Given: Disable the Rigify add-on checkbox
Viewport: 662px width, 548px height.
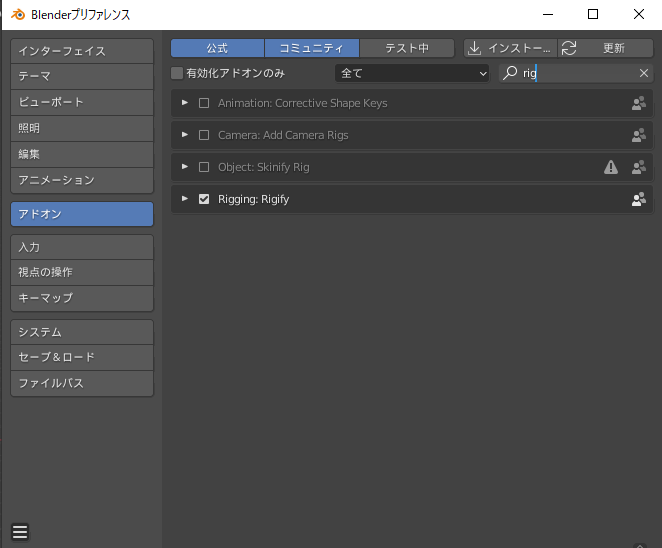Looking at the screenshot, I should point(204,199).
